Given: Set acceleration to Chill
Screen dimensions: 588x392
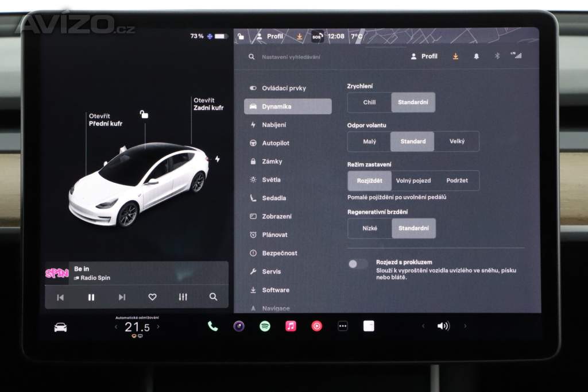Looking at the screenshot, I should [369, 102].
